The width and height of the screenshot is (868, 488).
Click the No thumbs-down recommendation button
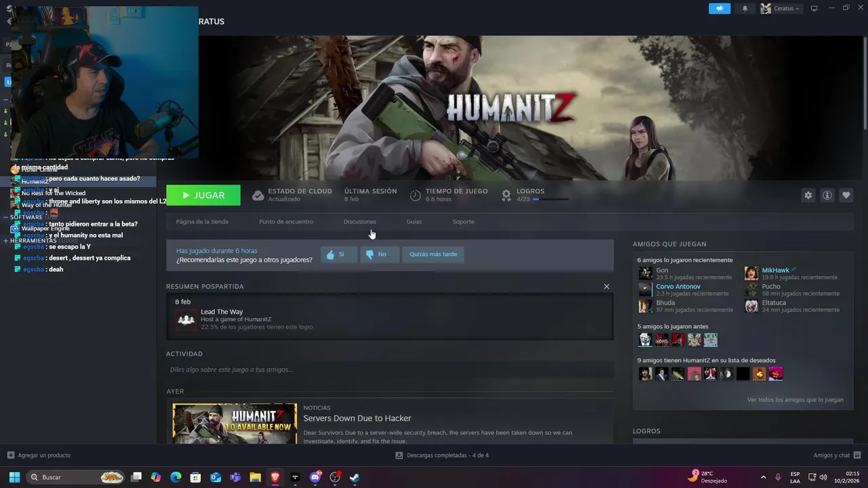pyautogui.click(x=379, y=254)
